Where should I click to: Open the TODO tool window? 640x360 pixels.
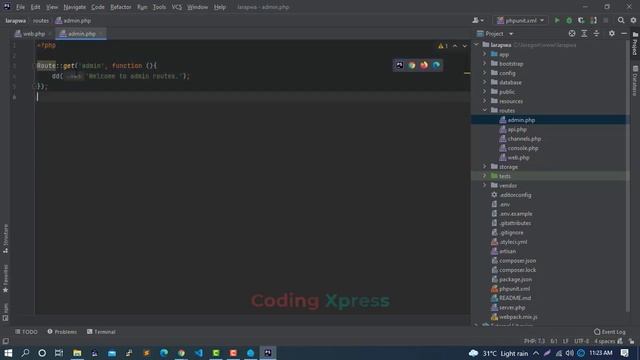[27, 332]
